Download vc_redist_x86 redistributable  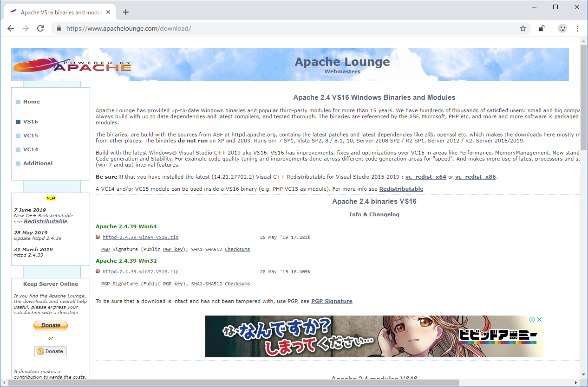(x=476, y=177)
